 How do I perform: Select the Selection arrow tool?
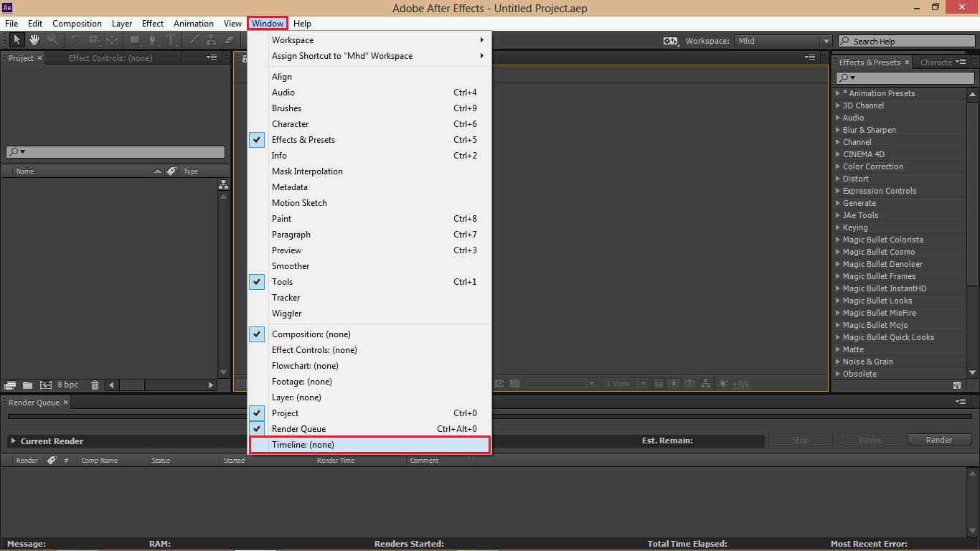pyautogui.click(x=17, y=40)
